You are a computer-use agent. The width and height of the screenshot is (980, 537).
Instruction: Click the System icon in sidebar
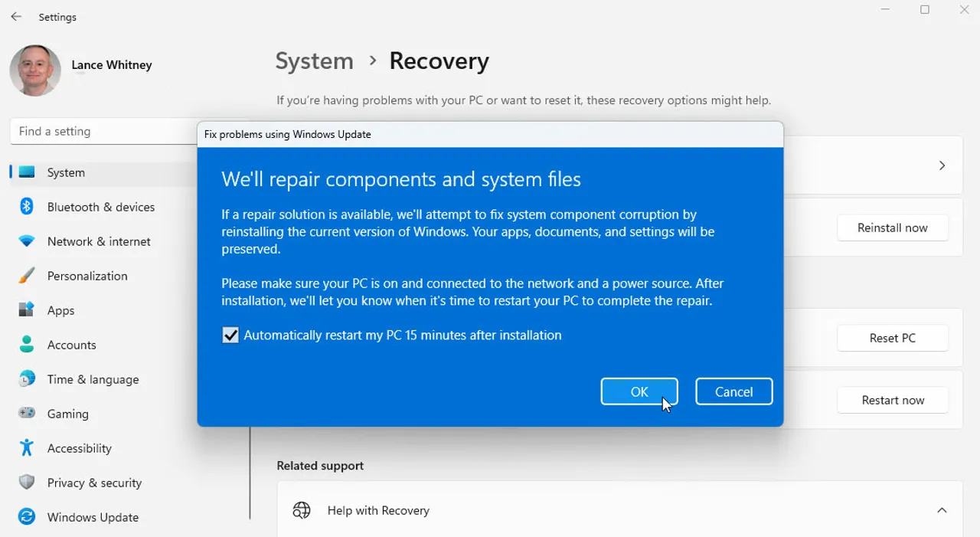pos(27,172)
